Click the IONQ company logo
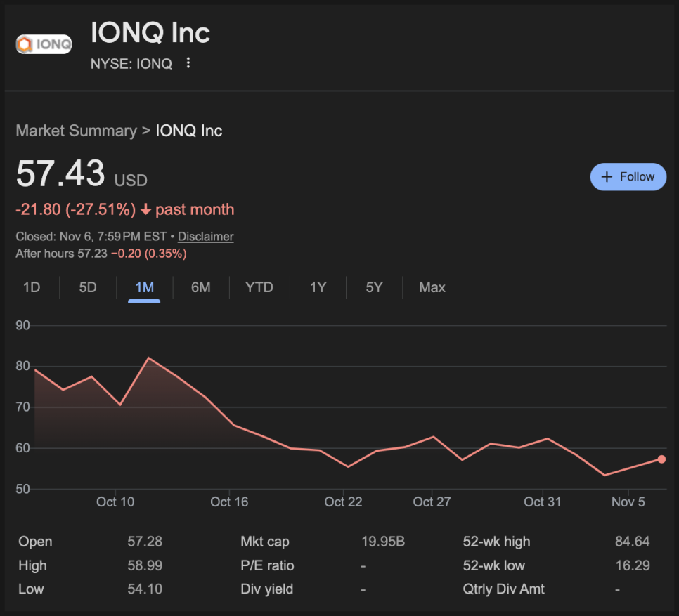Image resolution: width=679 pixels, height=616 pixels. (44, 44)
